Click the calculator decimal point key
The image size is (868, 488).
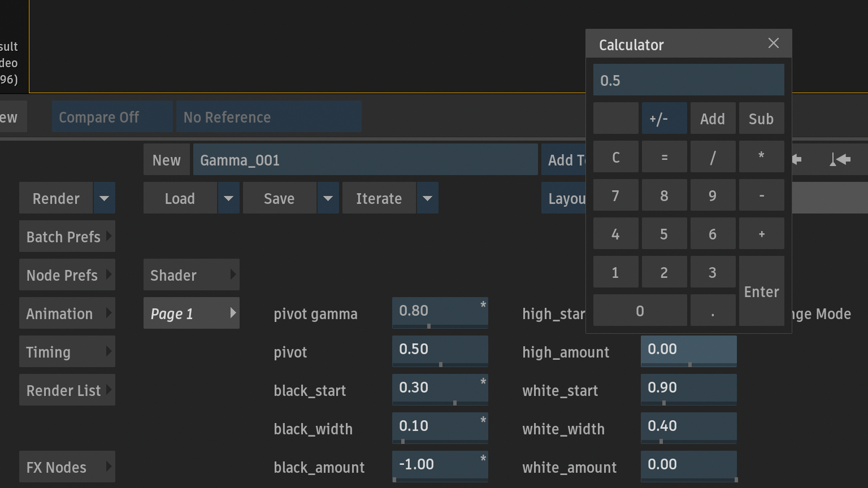713,310
